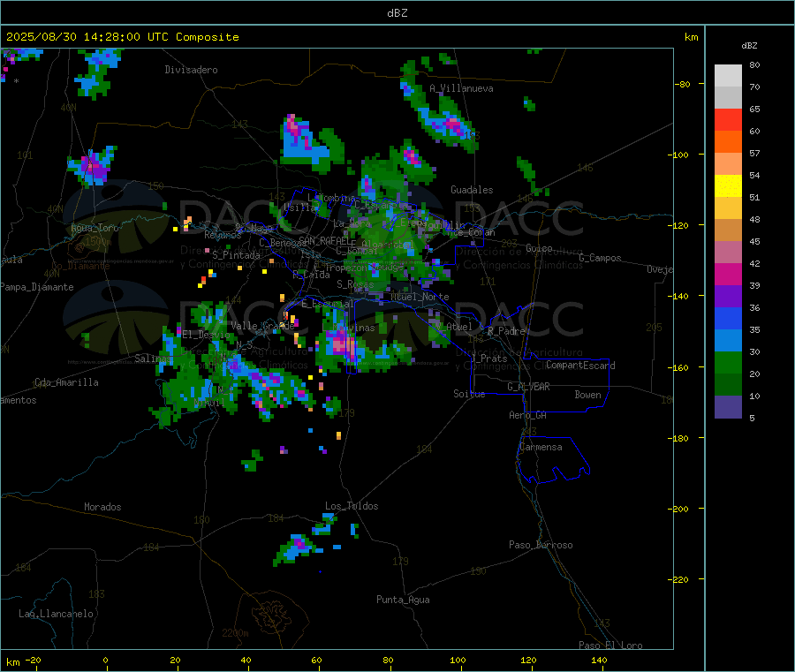Click the Pampa_Diamante map label

[37, 287]
